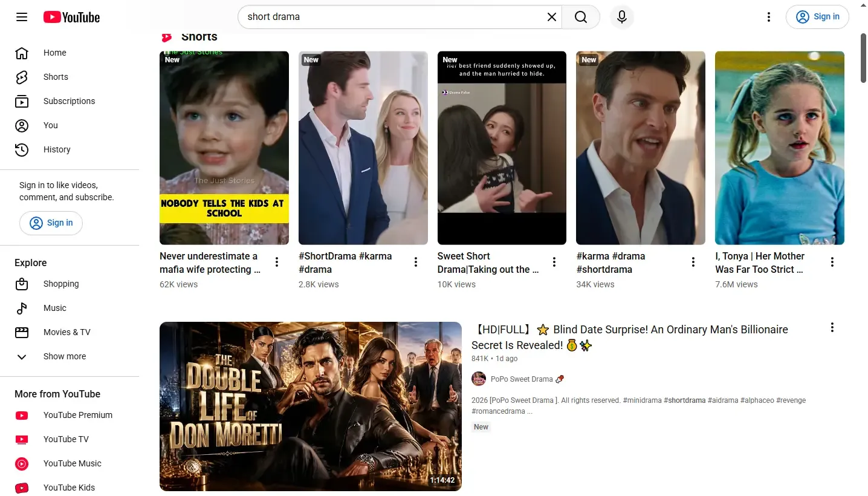Click the YouTube Kids icon

(22, 488)
